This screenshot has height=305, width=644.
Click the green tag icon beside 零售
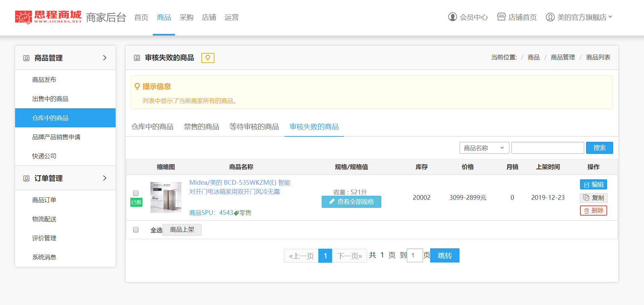(236, 213)
